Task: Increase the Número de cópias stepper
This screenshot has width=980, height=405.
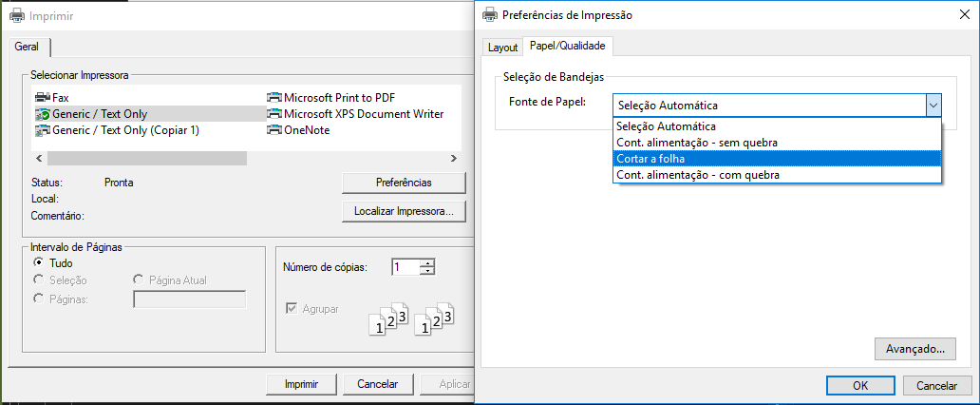Action: click(x=427, y=263)
